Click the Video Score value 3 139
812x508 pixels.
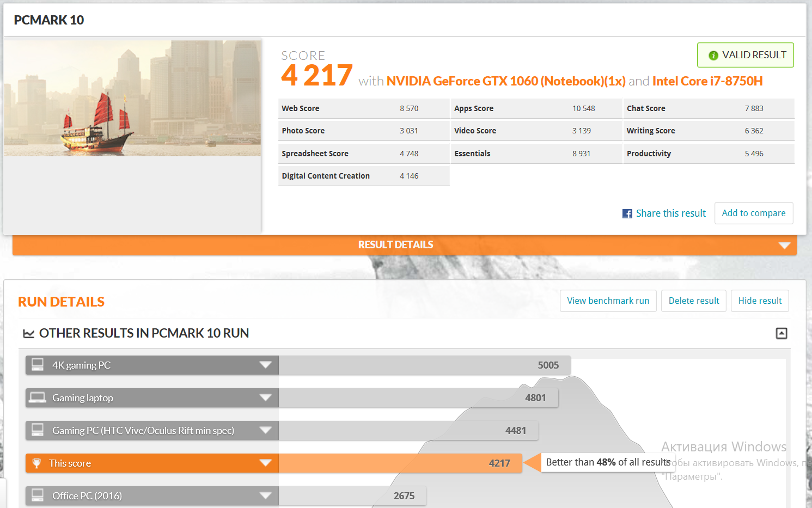(x=581, y=131)
